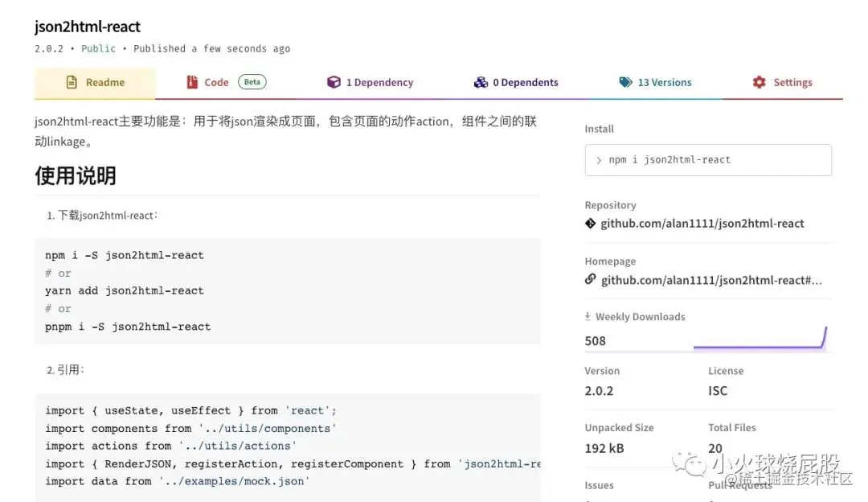The image size is (868, 502).
Task: Click the Dependency cube icon
Action: [x=334, y=82]
